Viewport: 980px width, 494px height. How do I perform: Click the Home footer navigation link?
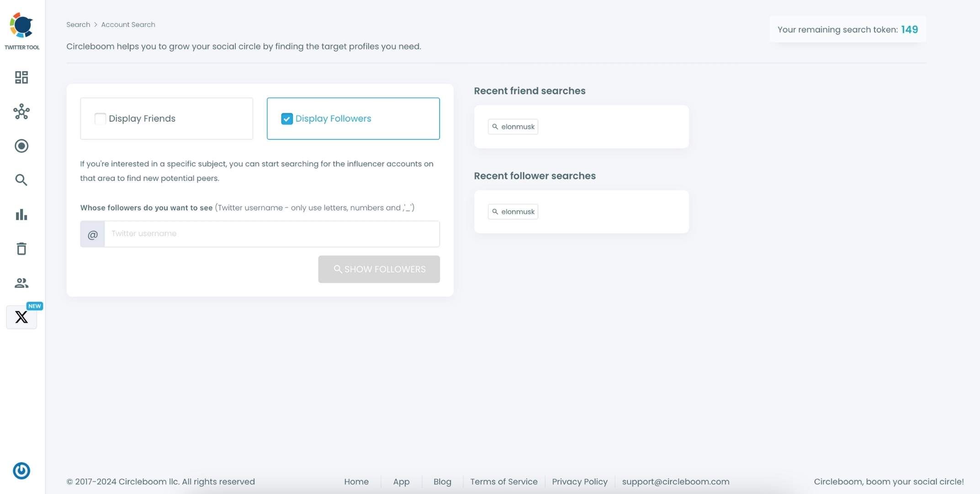click(356, 481)
